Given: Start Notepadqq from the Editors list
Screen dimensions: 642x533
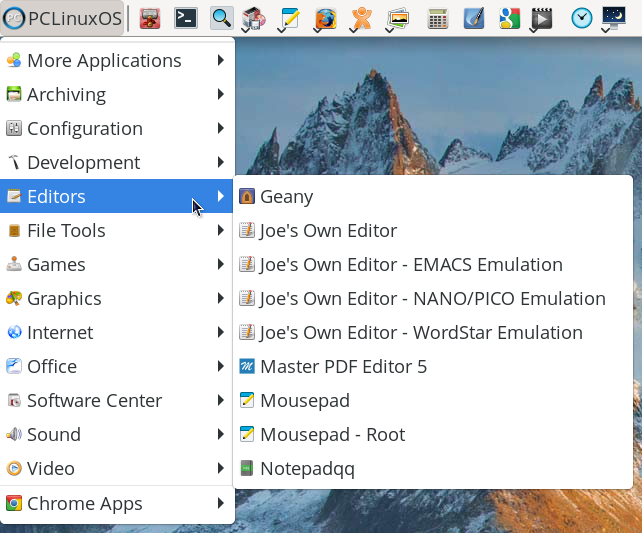Looking at the screenshot, I should 307,469.
